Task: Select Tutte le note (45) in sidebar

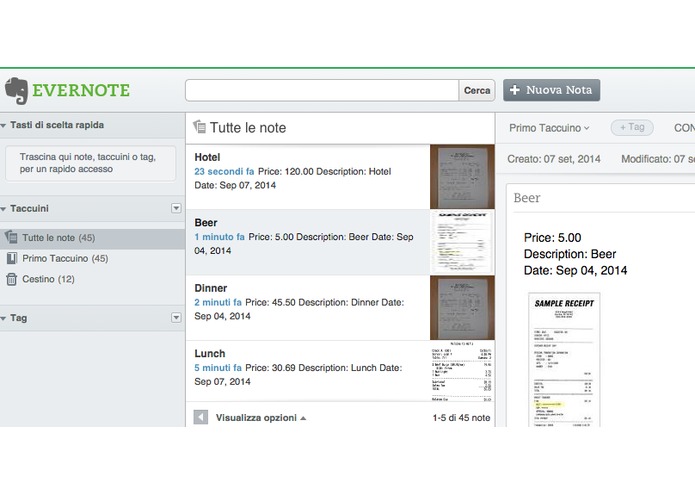Action: (x=92, y=238)
